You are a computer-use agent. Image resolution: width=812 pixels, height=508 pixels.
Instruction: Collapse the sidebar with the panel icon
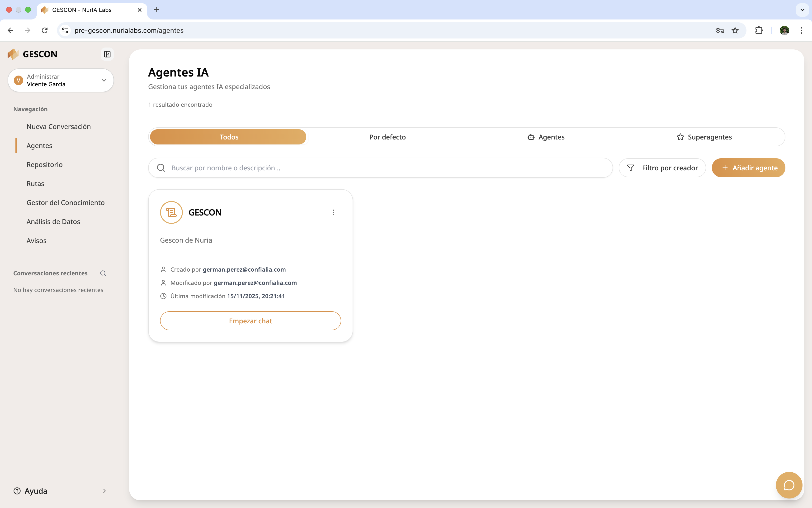107,54
